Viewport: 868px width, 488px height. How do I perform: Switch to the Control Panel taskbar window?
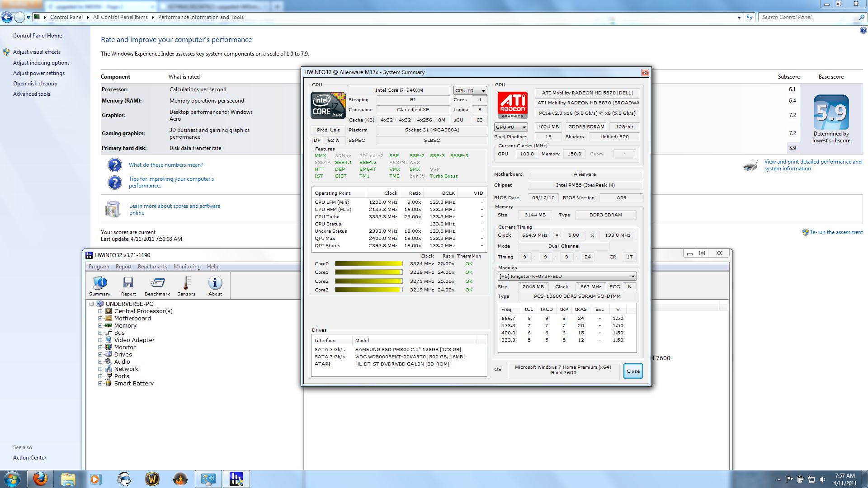(x=208, y=479)
